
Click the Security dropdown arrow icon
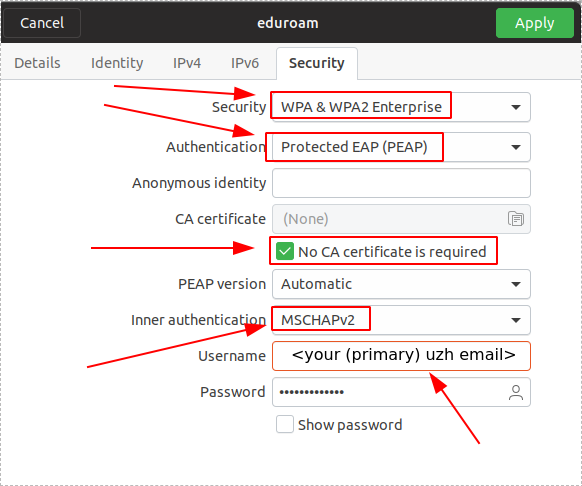tap(516, 107)
